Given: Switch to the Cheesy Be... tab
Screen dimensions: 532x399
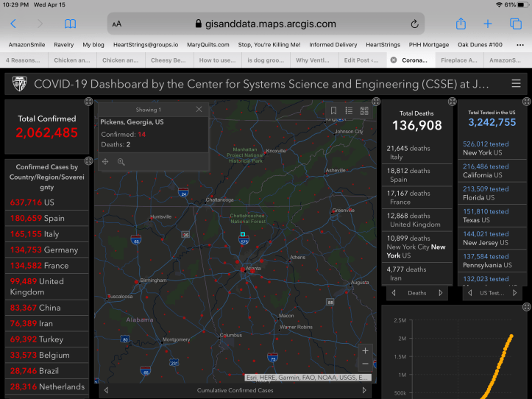Looking at the screenshot, I should click(x=169, y=60).
